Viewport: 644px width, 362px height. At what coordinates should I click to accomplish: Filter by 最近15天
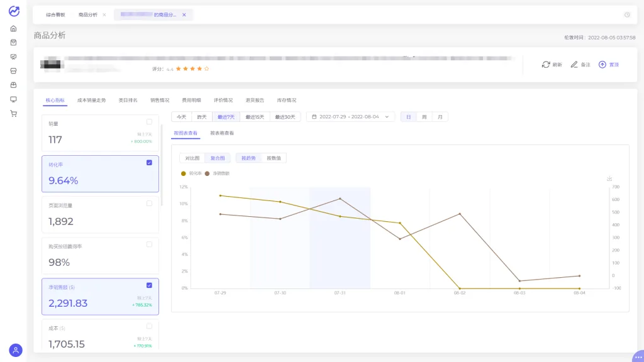(x=255, y=117)
